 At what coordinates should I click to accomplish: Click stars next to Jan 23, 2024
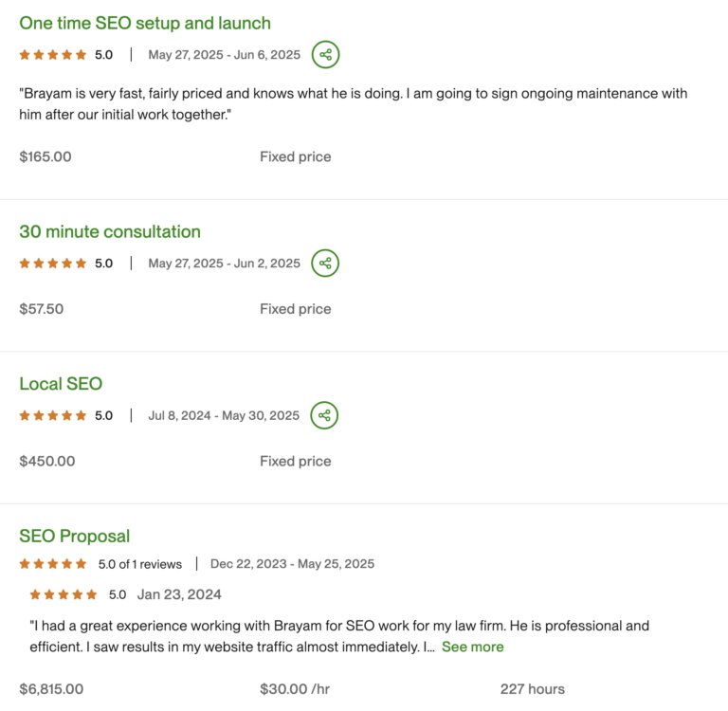tap(64, 594)
